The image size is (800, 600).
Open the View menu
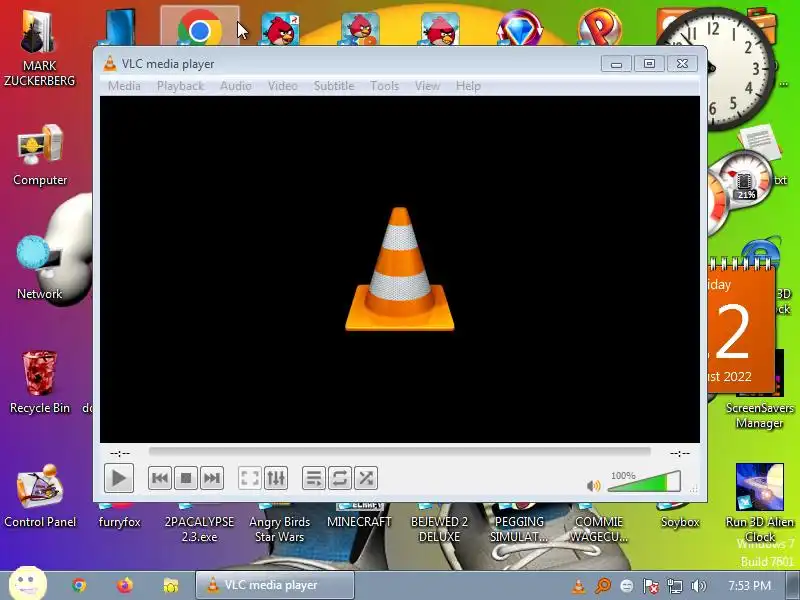(x=427, y=86)
